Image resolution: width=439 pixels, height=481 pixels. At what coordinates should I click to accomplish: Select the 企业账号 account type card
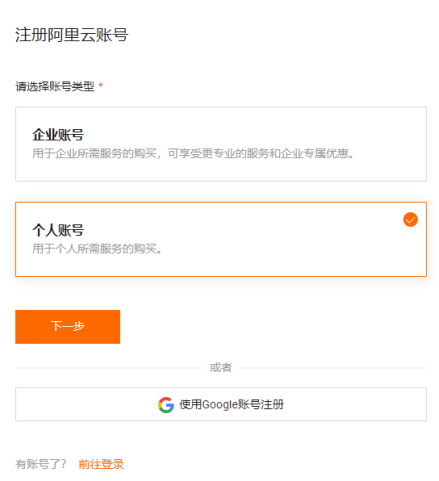click(x=221, y=144)
